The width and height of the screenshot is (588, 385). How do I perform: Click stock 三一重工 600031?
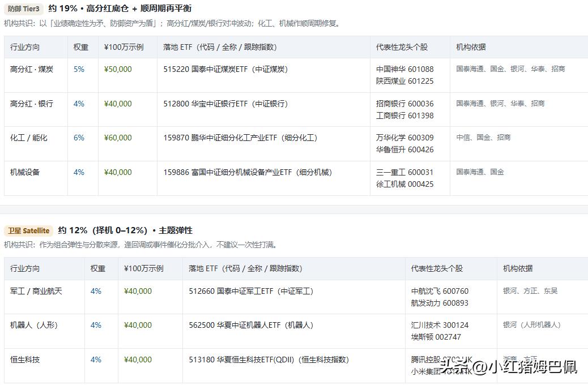[x=404, y=173]
